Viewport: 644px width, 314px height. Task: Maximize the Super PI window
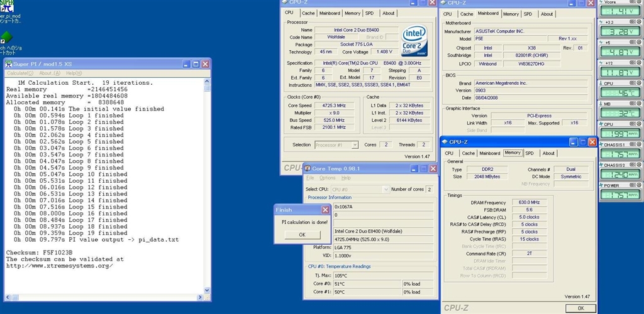click(196, 64)
